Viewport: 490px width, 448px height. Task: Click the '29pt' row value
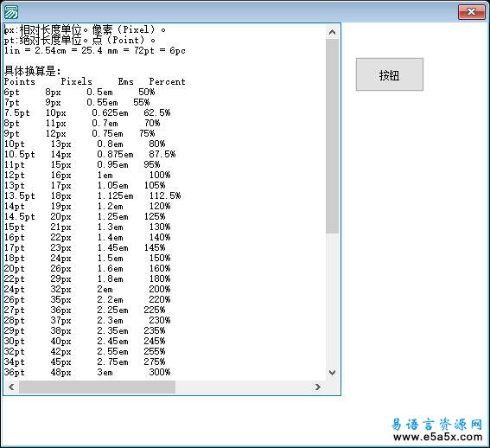(x=15, y=330)
